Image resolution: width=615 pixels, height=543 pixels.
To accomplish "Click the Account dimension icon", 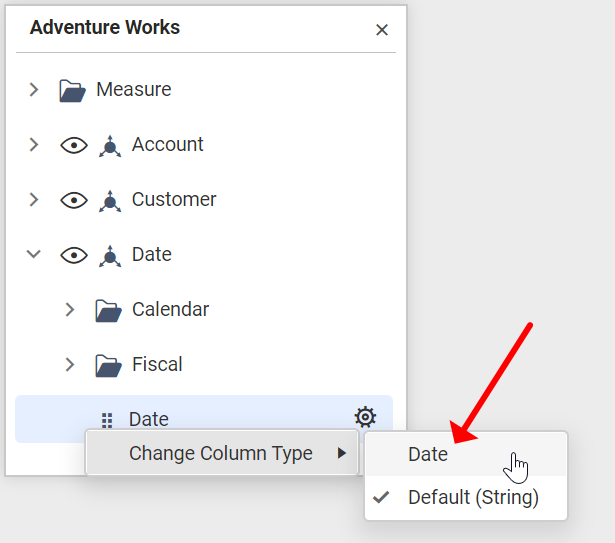I will [x=110, y=146].
